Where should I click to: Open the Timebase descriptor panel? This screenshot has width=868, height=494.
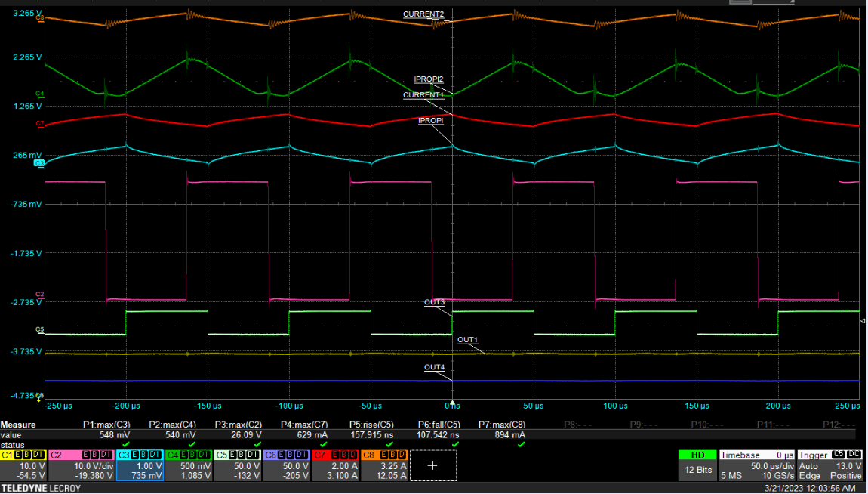tap(755, 468)
